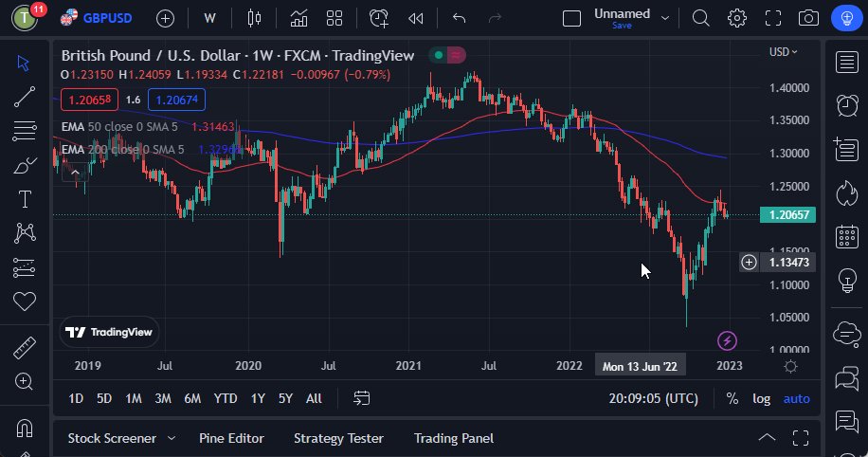Open the calendar panel
Image resolution: width=868 pixels, height=457 pixels.
click(846, 236)
